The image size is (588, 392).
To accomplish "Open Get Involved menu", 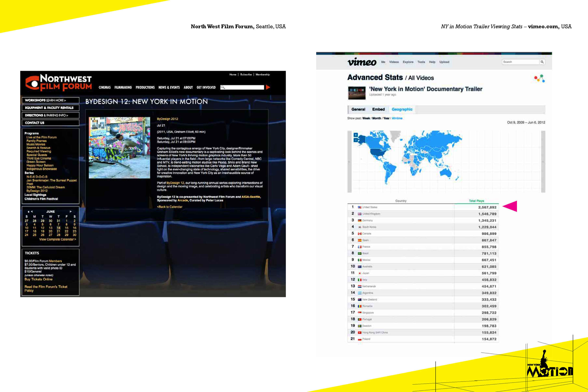I will point(206,87).
